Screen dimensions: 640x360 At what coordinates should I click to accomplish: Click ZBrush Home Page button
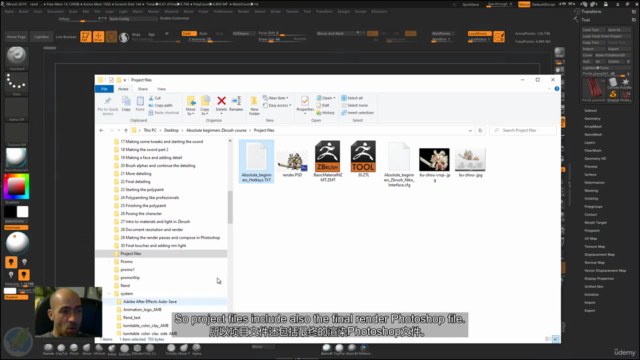16,37
